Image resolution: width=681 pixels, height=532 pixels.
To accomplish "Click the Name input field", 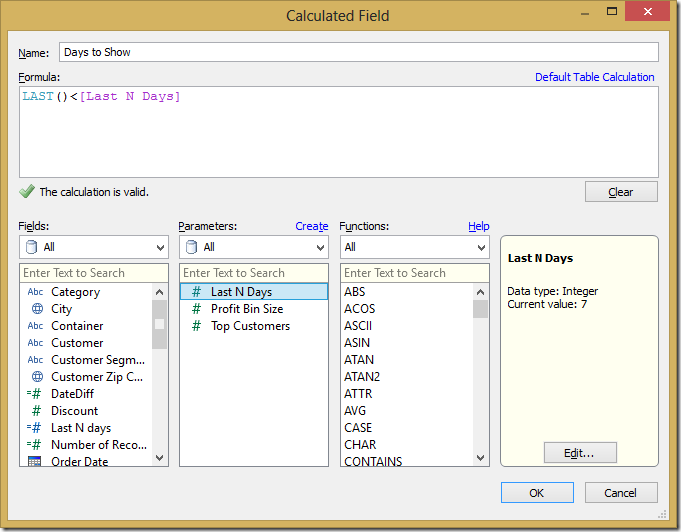I will (358, 52).
